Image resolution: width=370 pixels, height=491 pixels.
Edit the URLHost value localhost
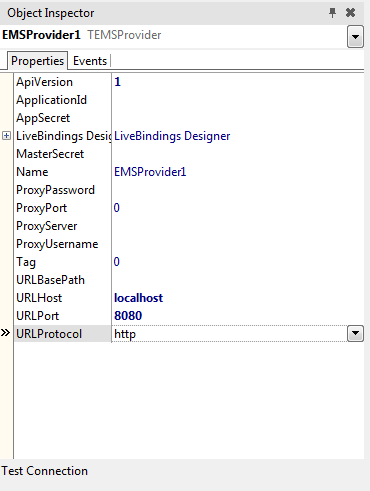138,298
